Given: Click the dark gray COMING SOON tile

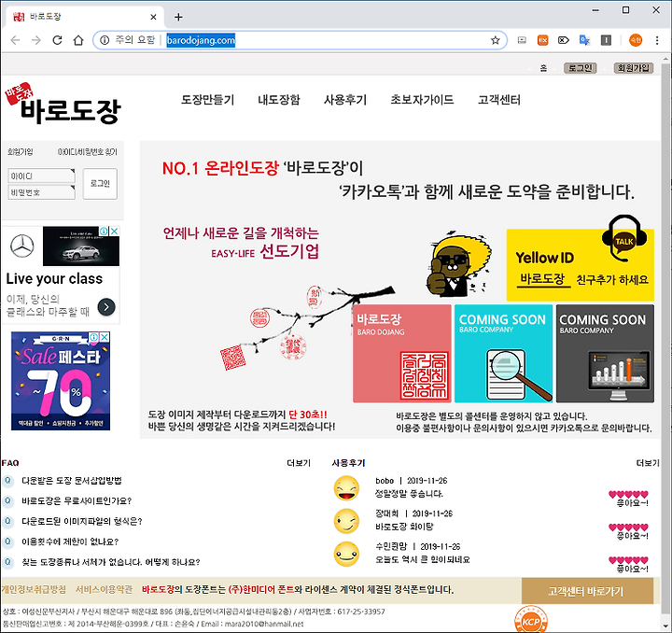Looking at the screenshot, I should [605, 354].
